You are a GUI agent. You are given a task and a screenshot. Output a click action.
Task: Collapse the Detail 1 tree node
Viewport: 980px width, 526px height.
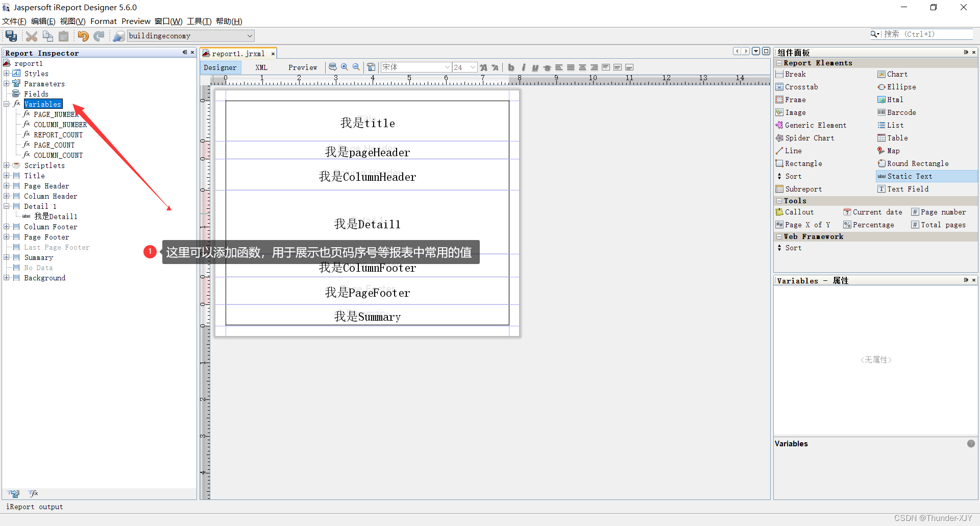[7, 206]
